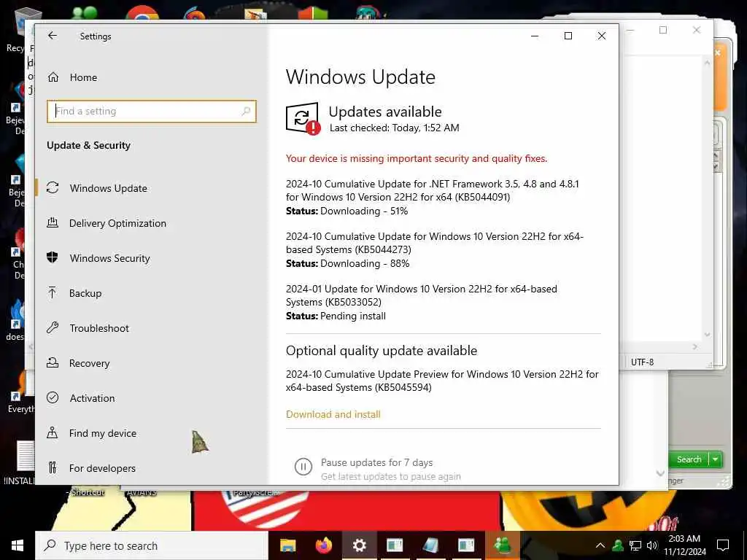Click the Activation checkmark circle icon

click(x=53, y=397)
